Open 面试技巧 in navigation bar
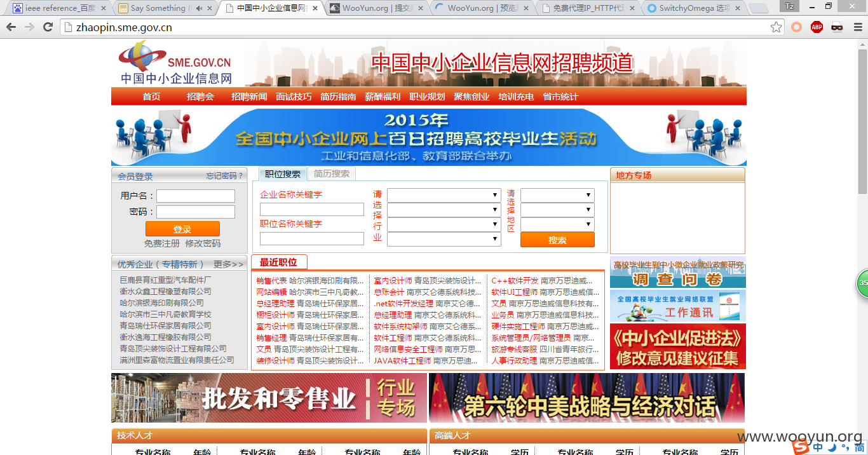 (x=294, y=97)
